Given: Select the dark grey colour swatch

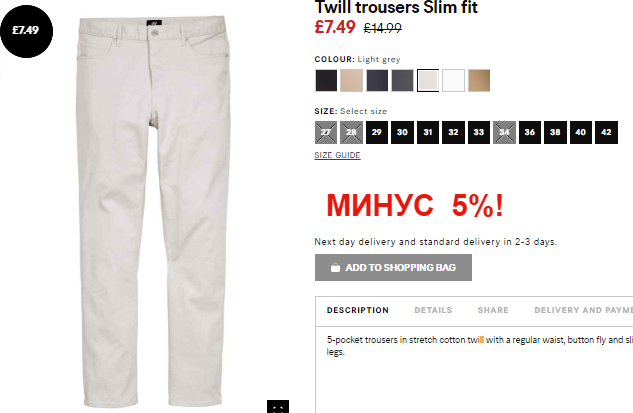Looking at the screenshot, I should (402, 80).
